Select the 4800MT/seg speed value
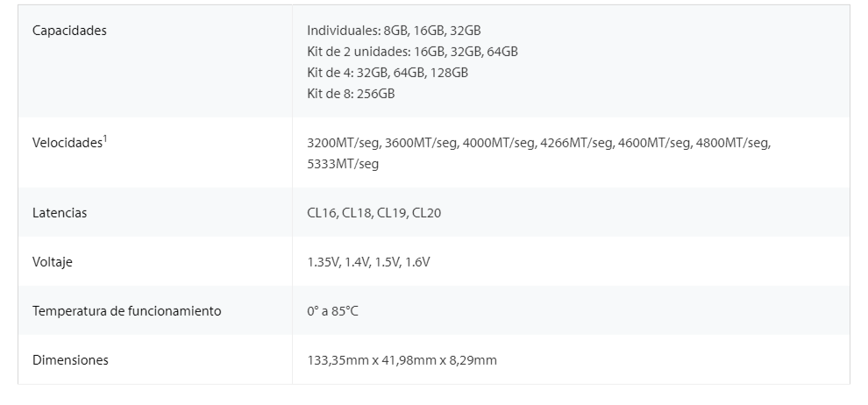Screen dimensions: 868x405 click(732, 143)
